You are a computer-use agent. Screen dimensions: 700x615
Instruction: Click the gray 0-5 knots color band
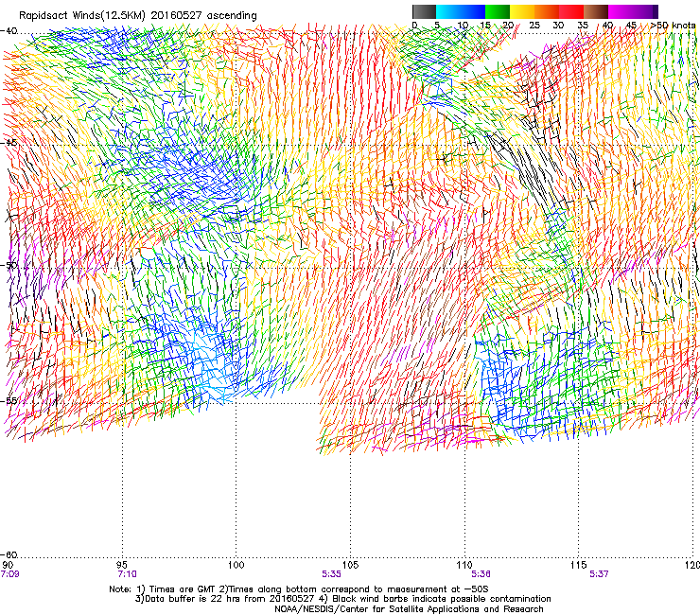424,11
